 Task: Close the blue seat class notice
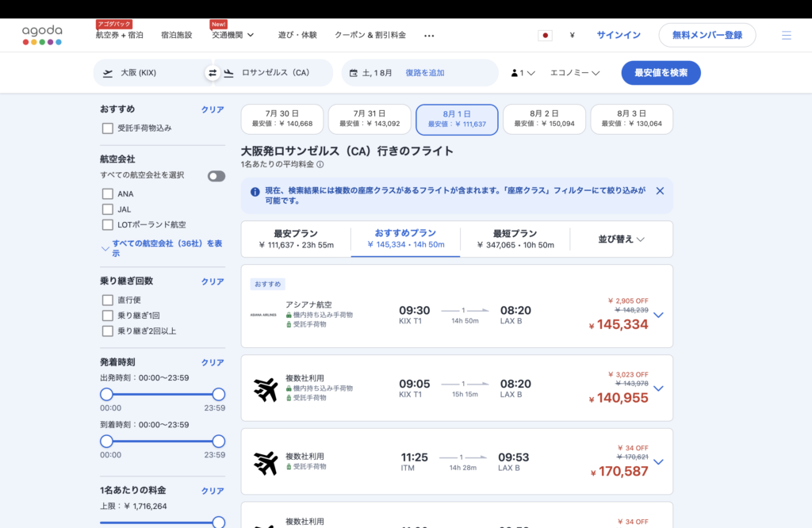660,191
